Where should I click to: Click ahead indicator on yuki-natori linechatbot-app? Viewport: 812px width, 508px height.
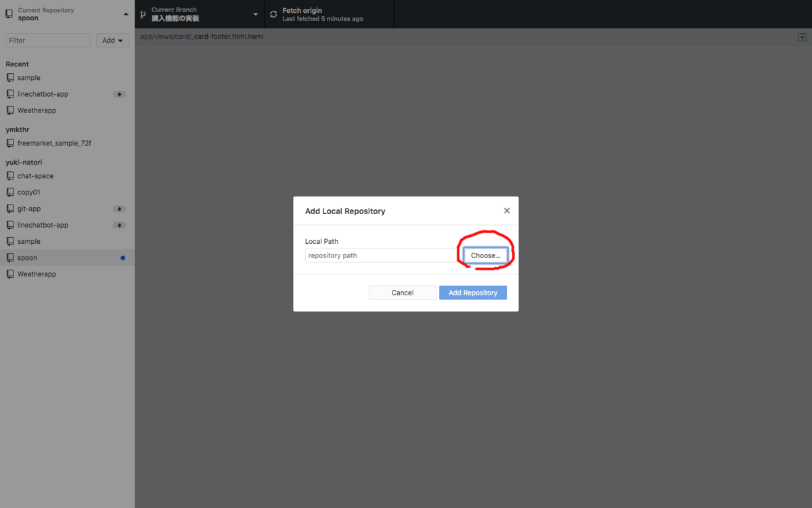(x=119, y=225)
